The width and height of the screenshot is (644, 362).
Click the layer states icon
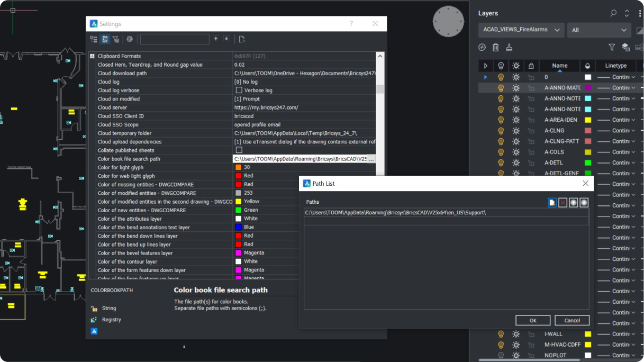point(626,47)
